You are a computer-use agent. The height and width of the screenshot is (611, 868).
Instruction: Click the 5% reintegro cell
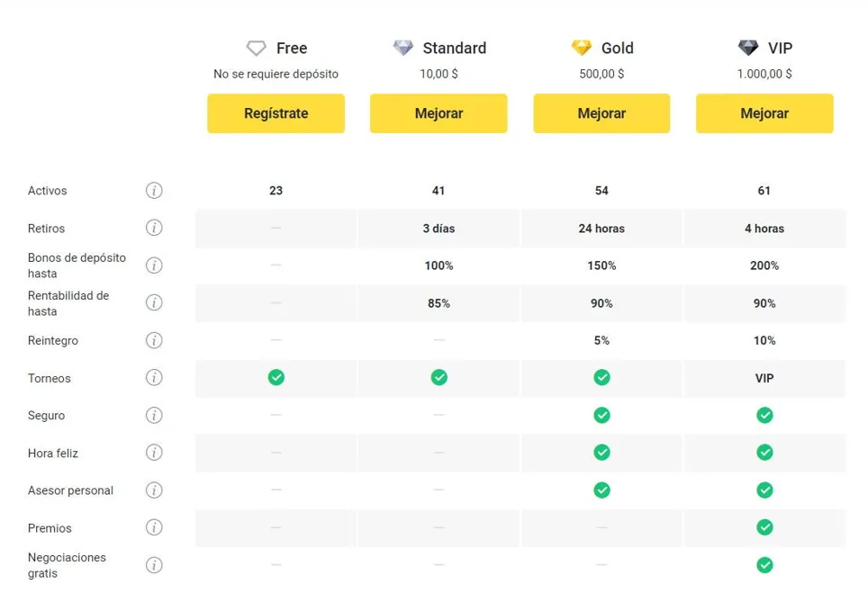point(601,340)
